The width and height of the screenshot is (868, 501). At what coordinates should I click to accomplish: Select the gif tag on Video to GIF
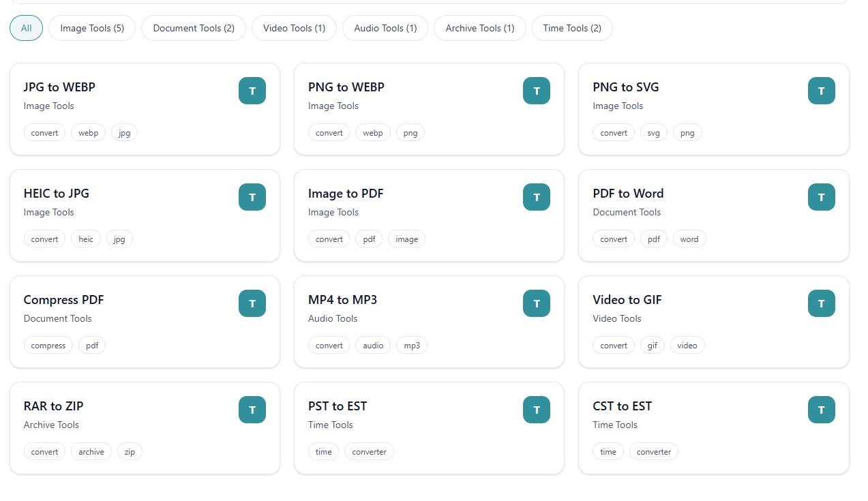[652, 345]
